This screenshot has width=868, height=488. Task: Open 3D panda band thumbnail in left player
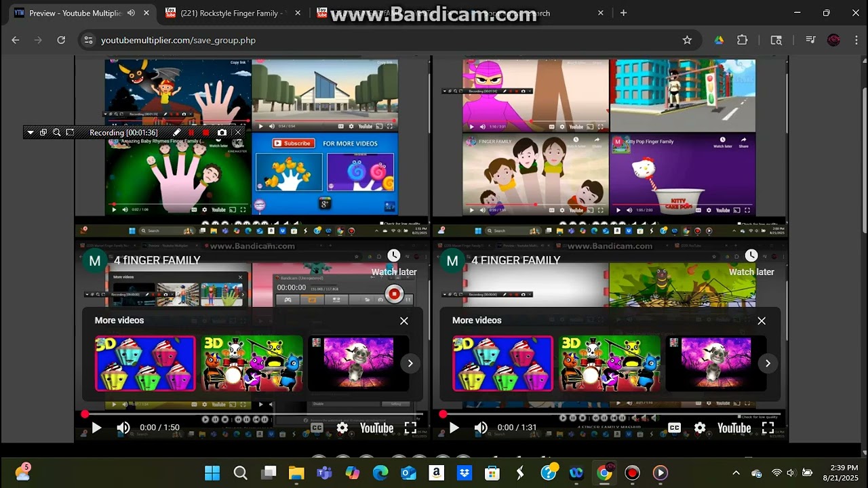pyautogui.click(x=252, y=363)
